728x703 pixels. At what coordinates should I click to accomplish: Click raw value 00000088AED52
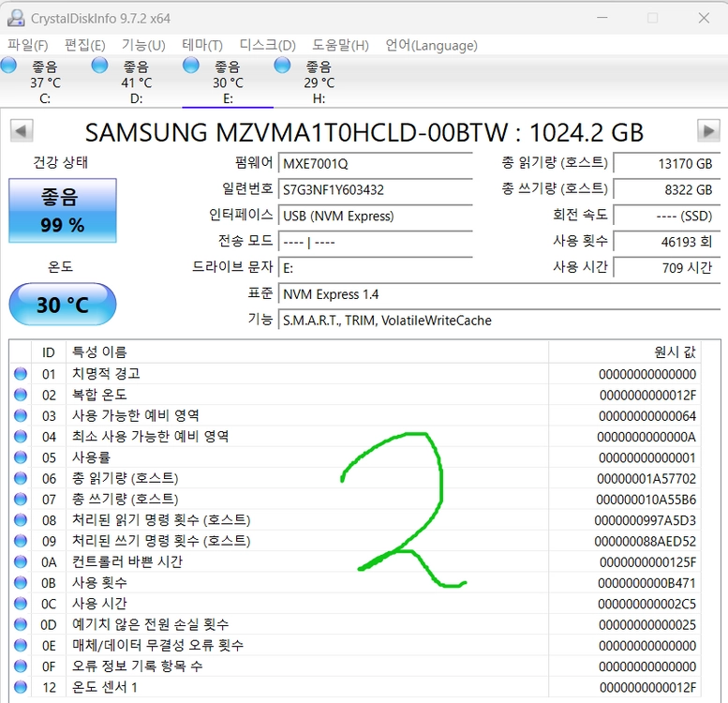point(645,542)
